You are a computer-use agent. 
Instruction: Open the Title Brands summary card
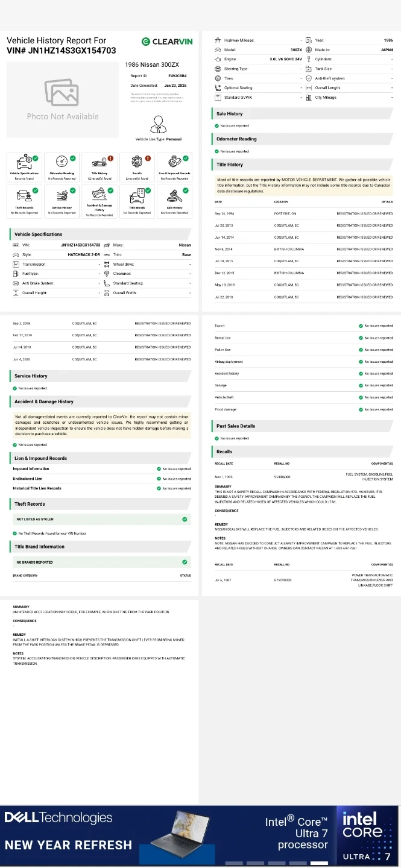pyautogui.click(x=137, y=201)
